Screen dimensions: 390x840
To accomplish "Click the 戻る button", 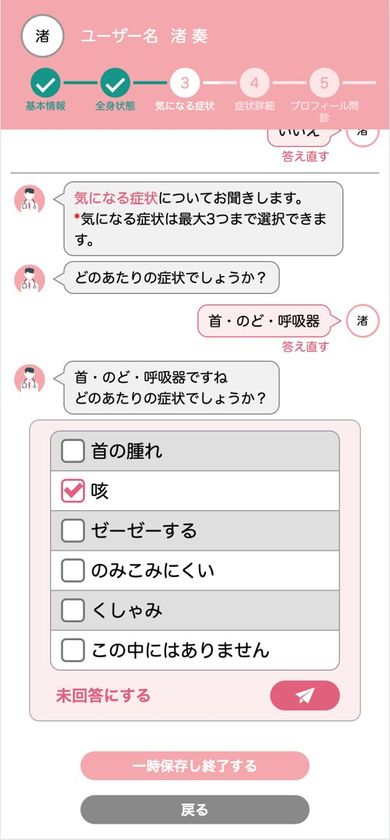I will coord(195,809).
